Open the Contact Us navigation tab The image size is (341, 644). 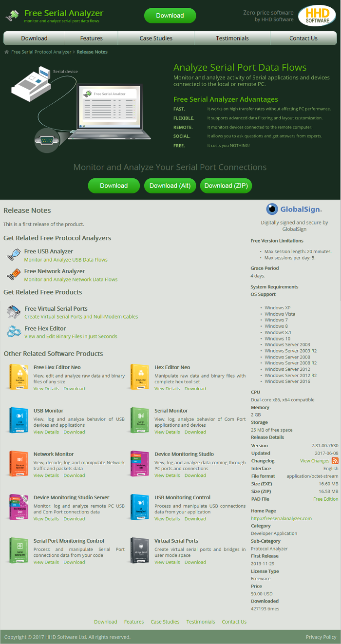tap(303, 38)
